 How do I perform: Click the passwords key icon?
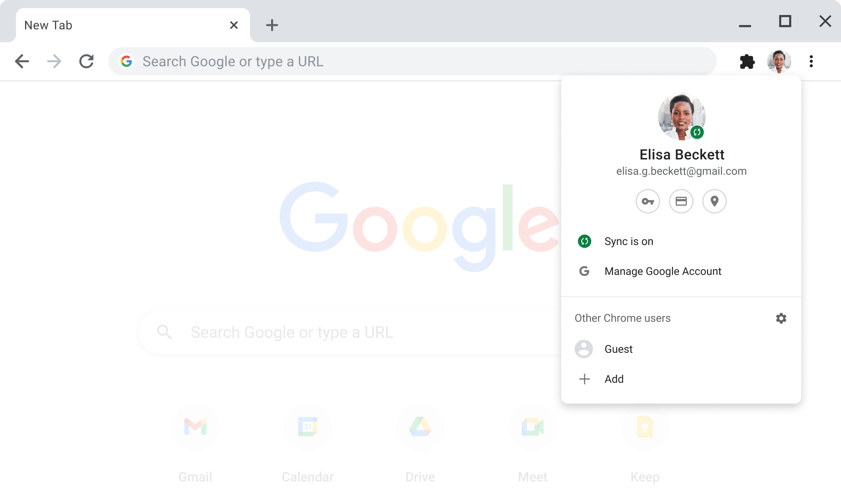(x=648, y=201)
